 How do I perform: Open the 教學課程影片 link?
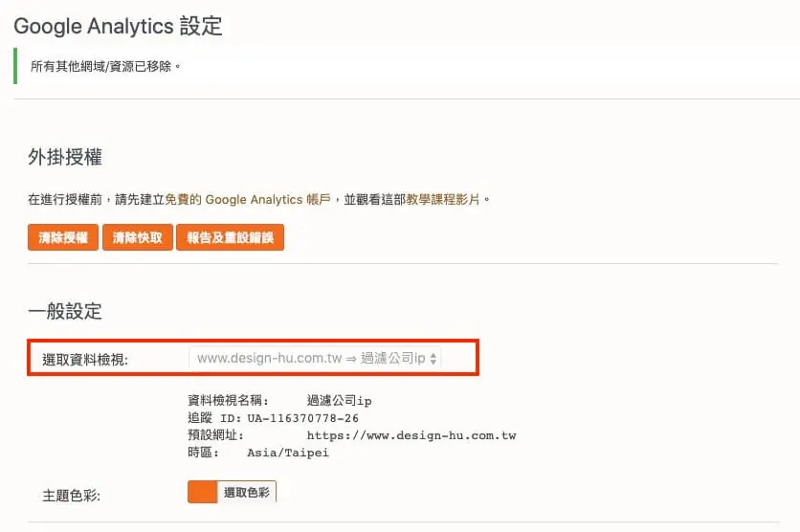coord(443,199)
